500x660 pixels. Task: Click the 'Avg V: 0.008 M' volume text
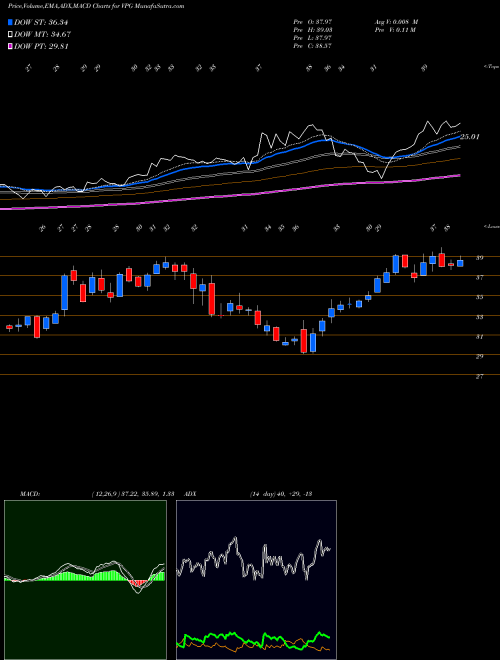[x=396, y=22]
